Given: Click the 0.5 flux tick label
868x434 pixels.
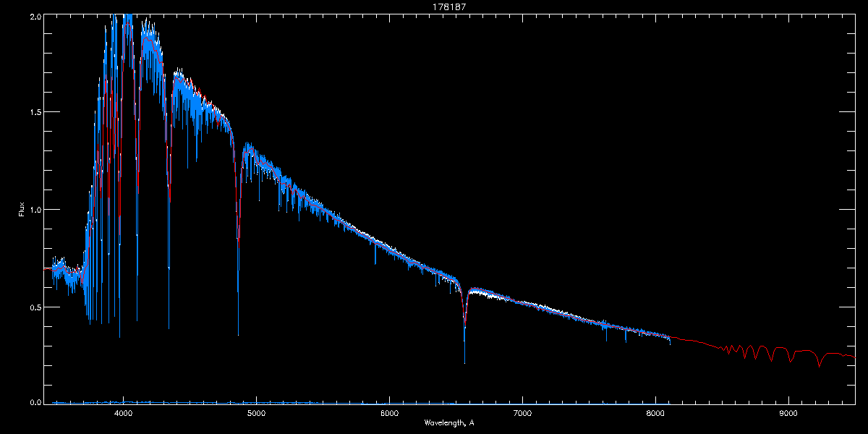Looking at the screenshot, I should click(x=35, y=307).
